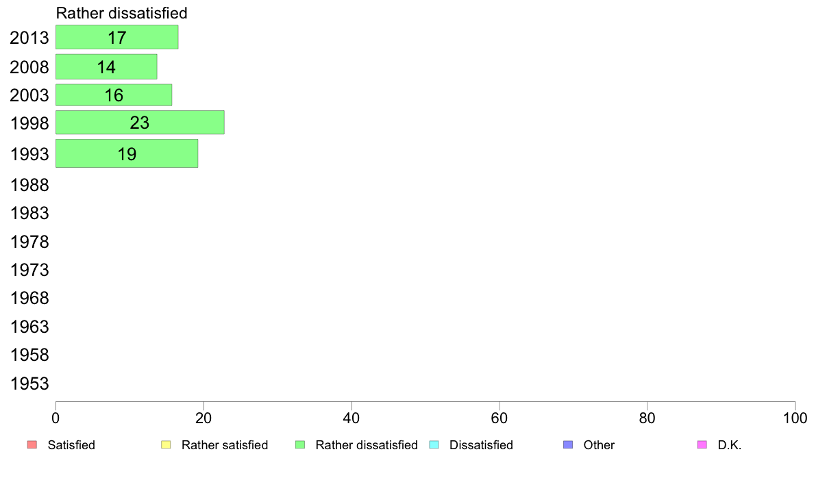Click the Other blue legend swatch
The image size is (814, 504).
(x=567, y=445)
